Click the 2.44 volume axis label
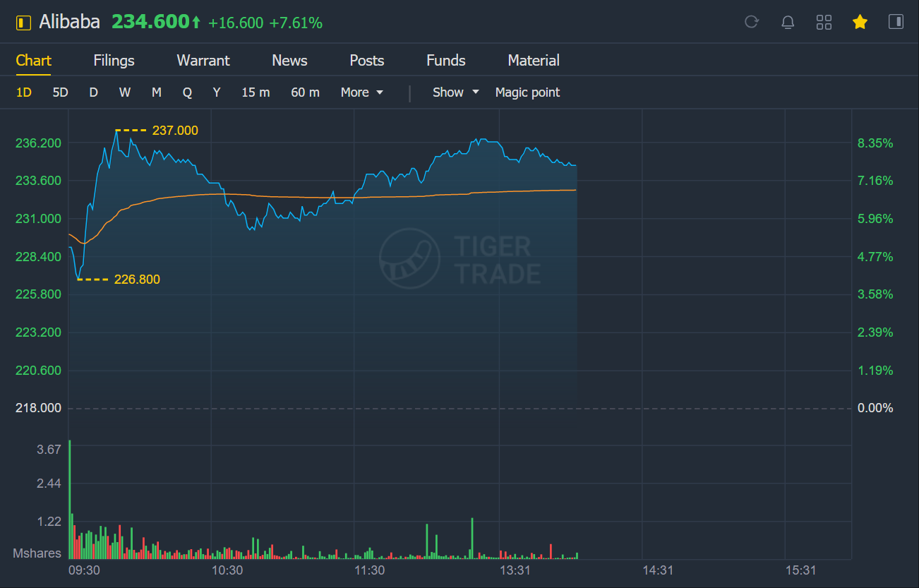919x588 pixels. pyautogui.click(x=49, y=484)
